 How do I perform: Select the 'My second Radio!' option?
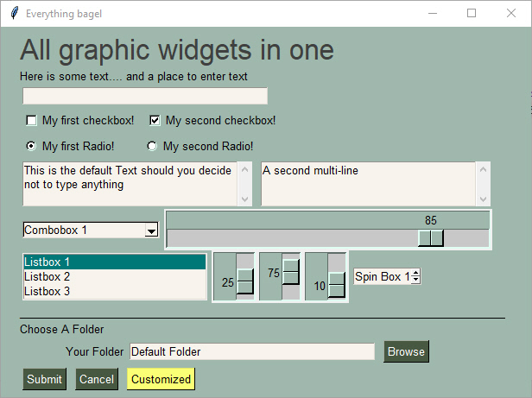pos(152,146)
